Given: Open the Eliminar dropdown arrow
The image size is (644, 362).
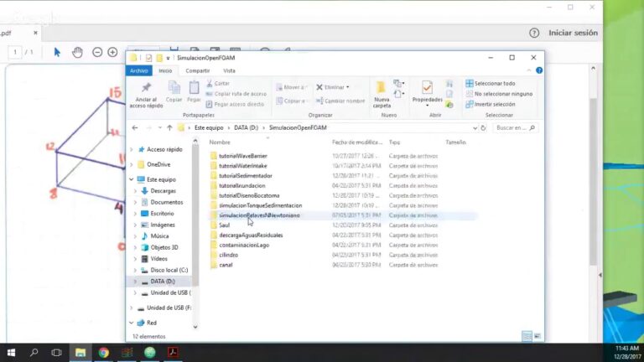Looking at the screenshot, I should pos(347,87).
